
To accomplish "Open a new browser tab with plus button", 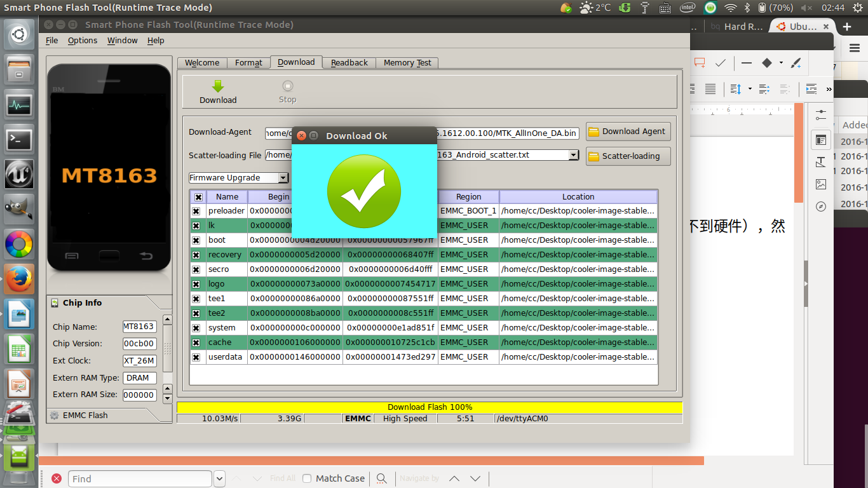I will click(x=847, y=27).
